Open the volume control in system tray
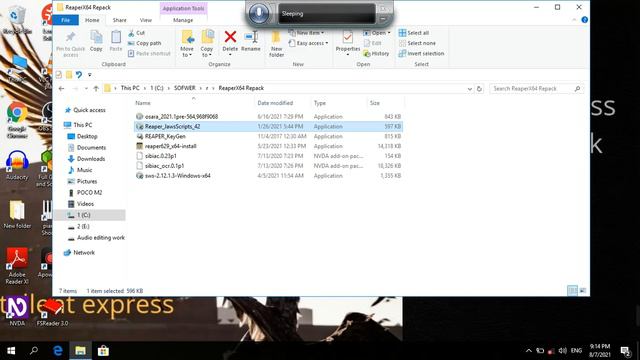Viewport: 640px width, 360px height. click(562, 351)
